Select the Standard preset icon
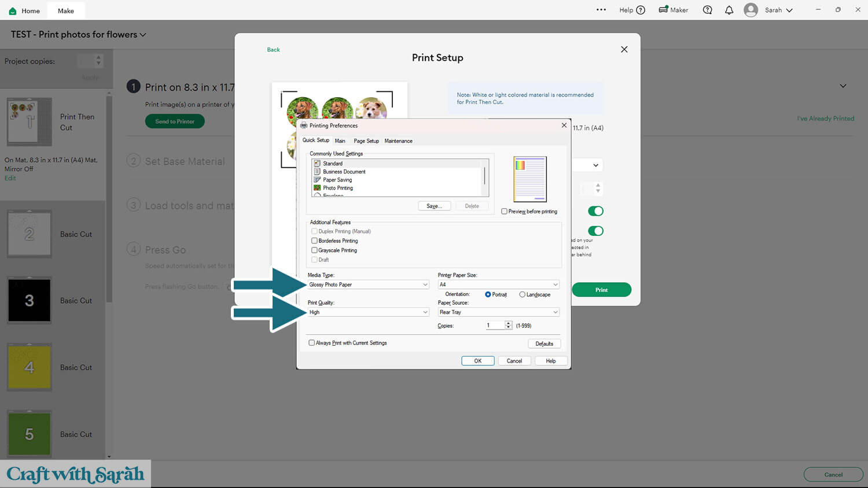The width and height of the screenshot is (868, 488). tap(317, 164)
